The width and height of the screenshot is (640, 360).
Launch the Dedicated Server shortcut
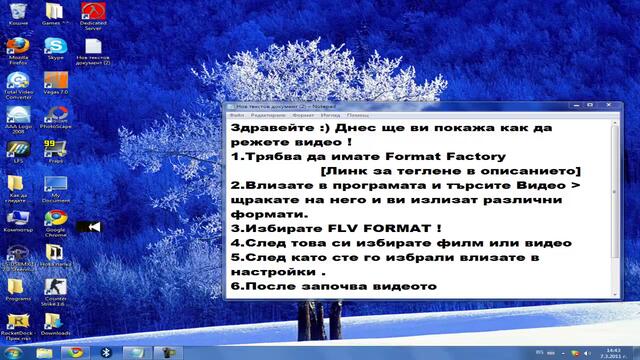click(93, 16)
